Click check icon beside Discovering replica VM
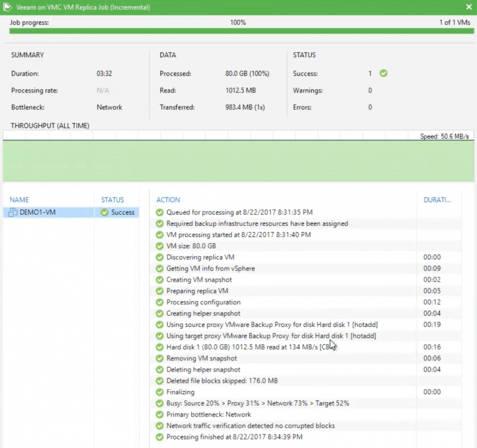Screen dimensions: 477x448 [160, 257]
